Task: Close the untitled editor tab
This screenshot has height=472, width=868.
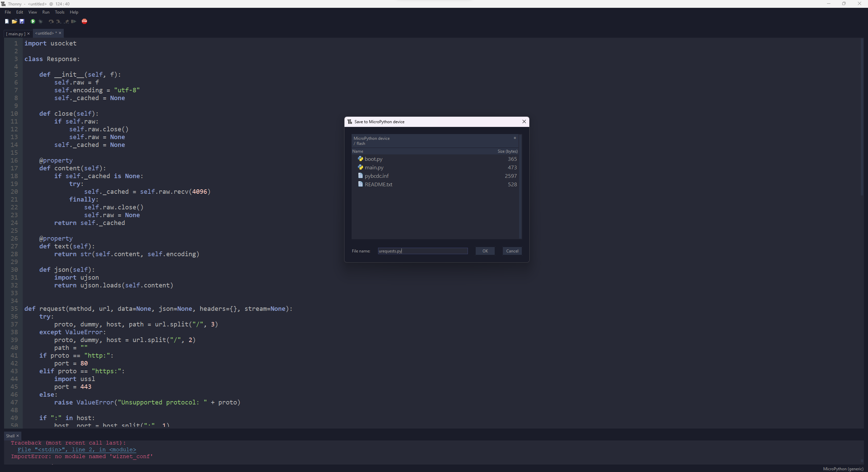Action: [60, 33]
